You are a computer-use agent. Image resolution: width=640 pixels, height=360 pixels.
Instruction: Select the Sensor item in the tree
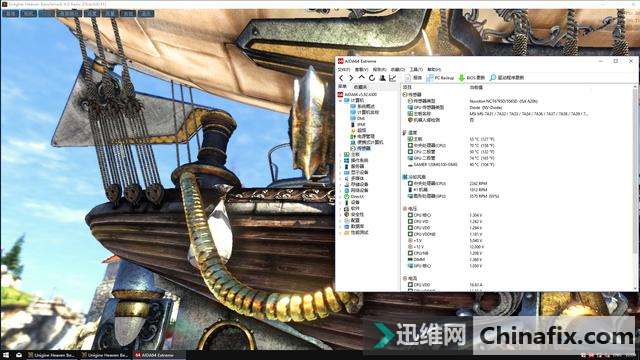(361, 148)
